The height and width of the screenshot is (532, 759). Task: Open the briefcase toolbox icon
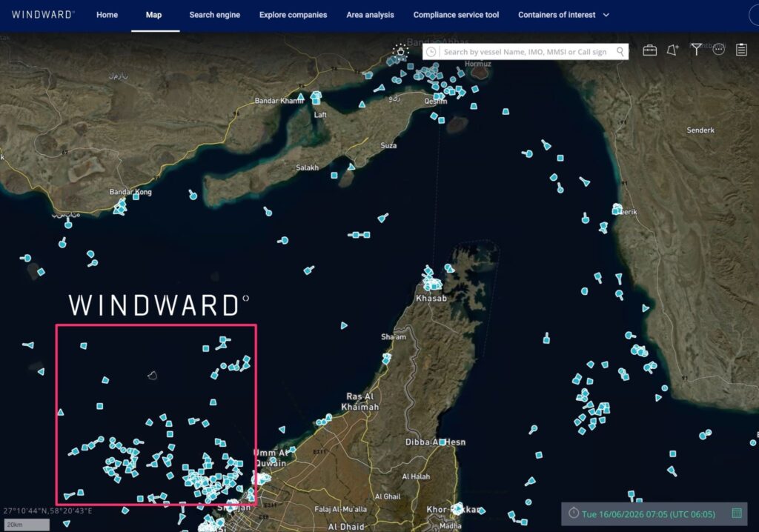point(649,50)
